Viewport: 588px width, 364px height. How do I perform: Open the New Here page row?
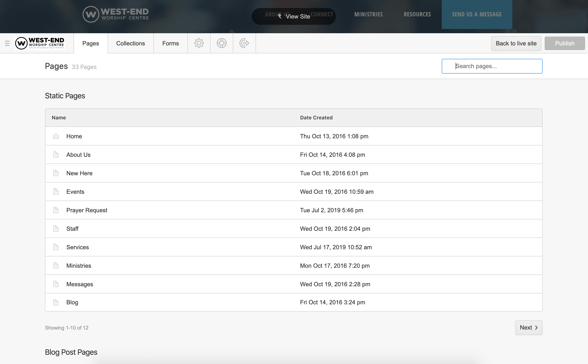click(x=294, y=173)
